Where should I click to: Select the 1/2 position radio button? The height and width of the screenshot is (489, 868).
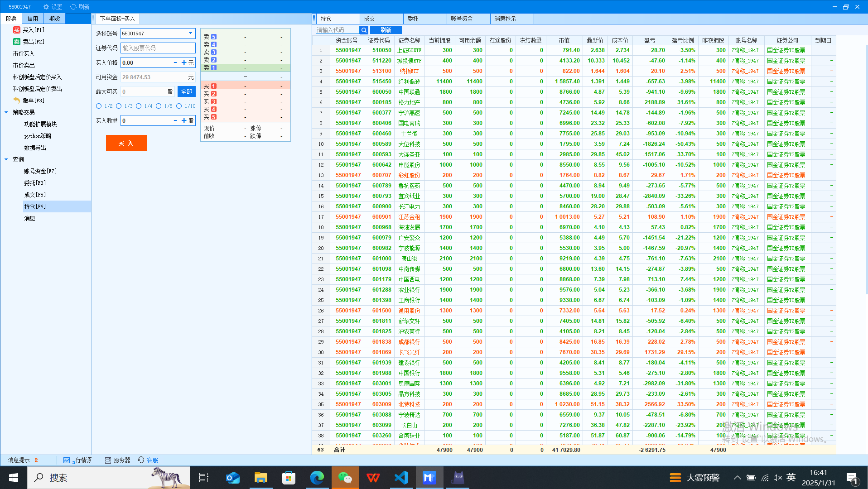tap(99, 106)
